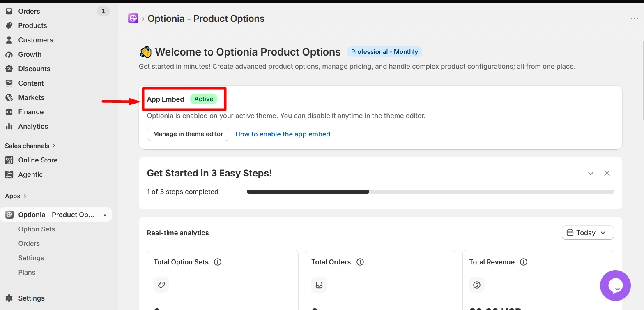This screenshot has height=310, width=644.
Task: Open the Today date range dropdown
Action: 588,233
